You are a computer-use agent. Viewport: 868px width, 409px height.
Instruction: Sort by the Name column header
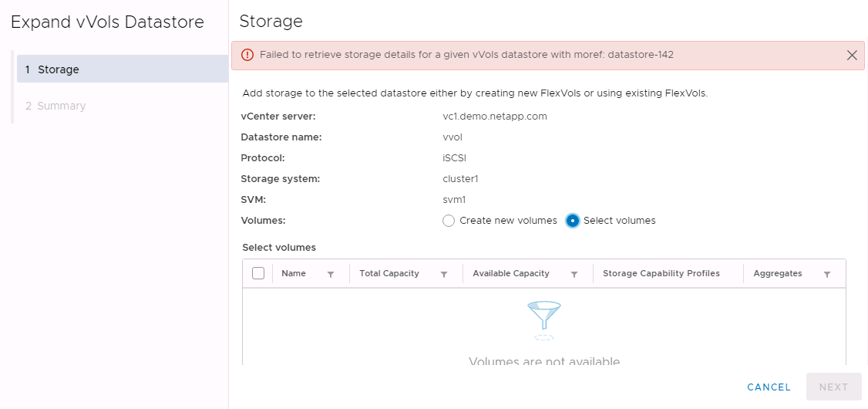click(x=294, y=273)
